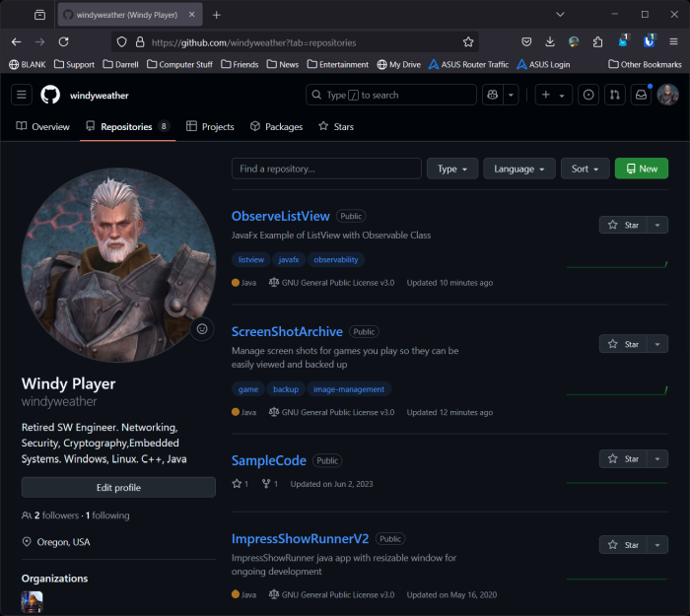Star the ObserveListView repository
The height and width of the screenshot is (616, 690).
(623, 225)
